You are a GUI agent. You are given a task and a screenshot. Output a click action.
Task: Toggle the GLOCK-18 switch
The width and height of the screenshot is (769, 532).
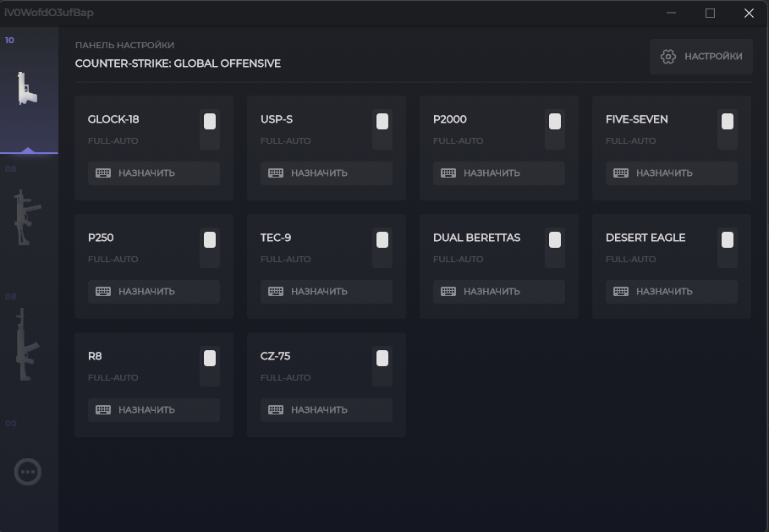(x=210, y=129)
